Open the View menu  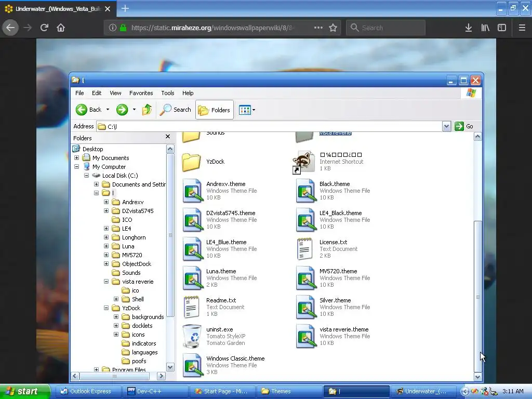pos(115,93)
